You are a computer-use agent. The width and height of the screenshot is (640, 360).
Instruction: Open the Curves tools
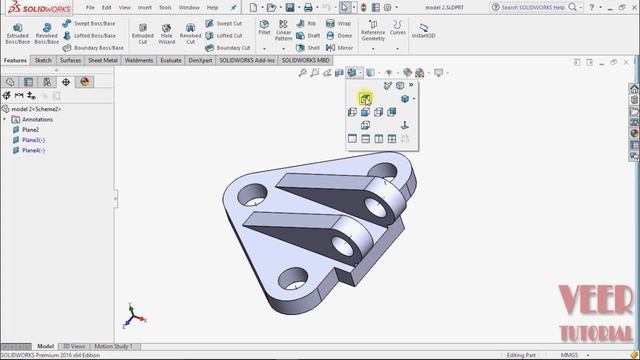coord(398,27)
